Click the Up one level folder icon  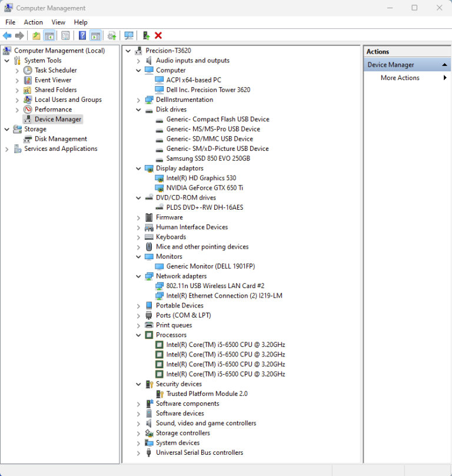pyautogui.click(x=36, y=36)
